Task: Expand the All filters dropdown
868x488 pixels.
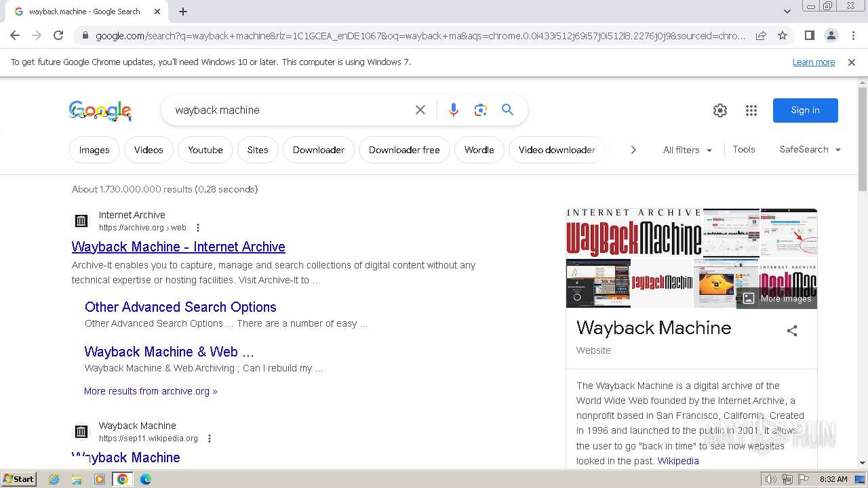Action: point(688,150)
